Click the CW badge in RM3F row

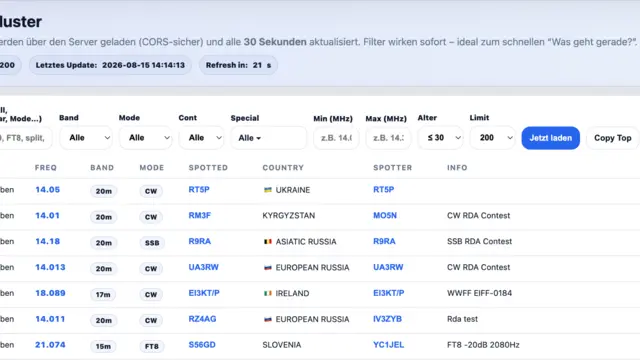coord(151,217)
